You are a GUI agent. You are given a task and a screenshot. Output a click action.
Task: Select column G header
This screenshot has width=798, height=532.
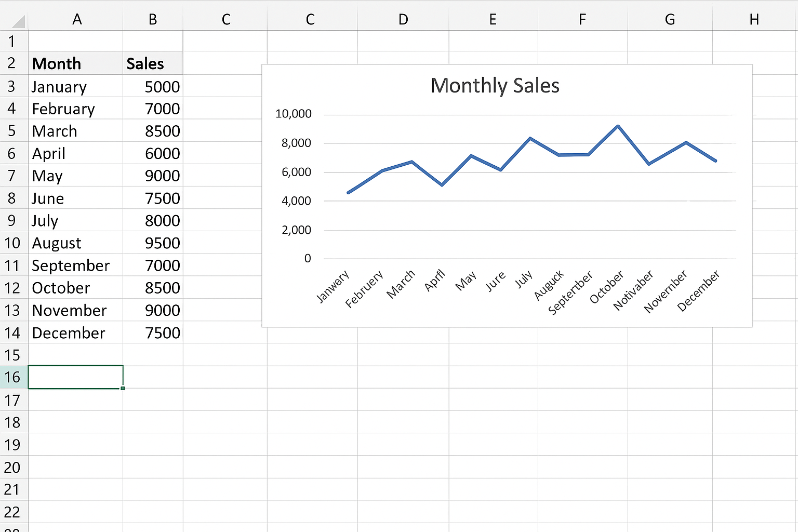click(670, 20)
